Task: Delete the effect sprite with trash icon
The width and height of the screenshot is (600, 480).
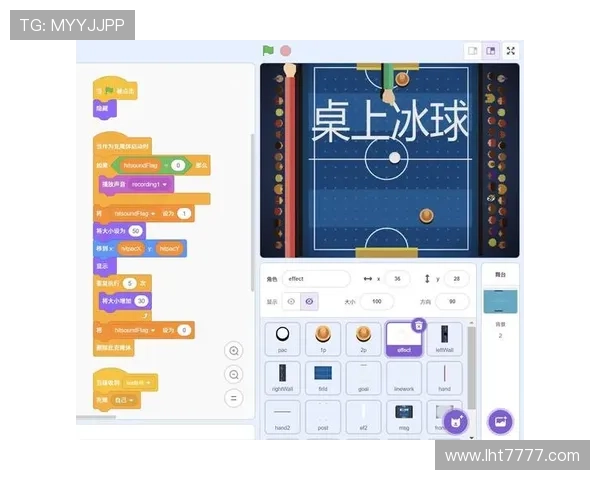Action: click(419, 325)
